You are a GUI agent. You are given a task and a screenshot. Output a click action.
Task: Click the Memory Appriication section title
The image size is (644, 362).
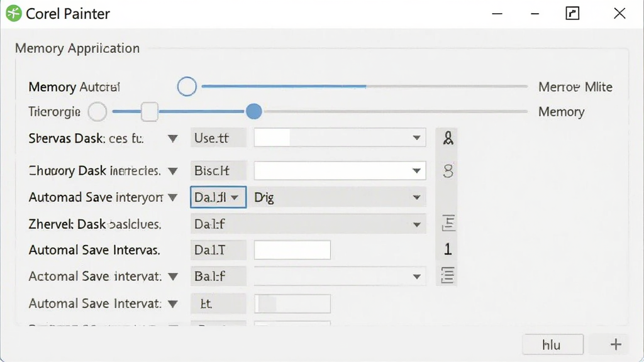77,48
